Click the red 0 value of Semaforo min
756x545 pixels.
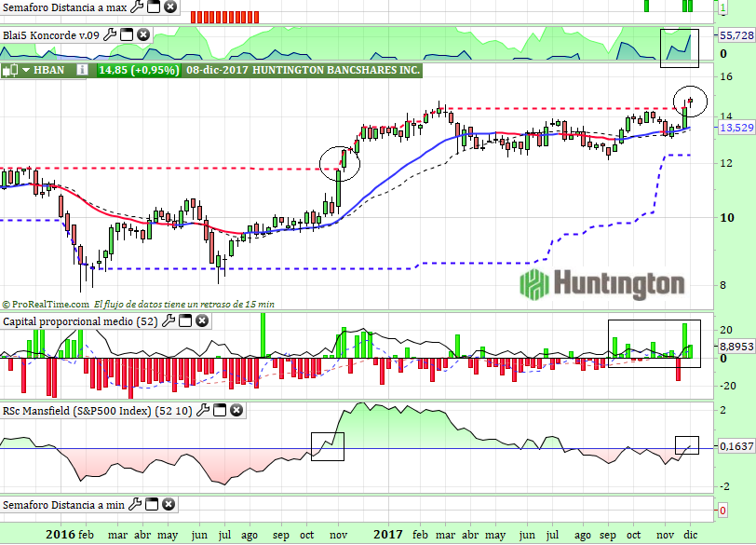[722, 511]
